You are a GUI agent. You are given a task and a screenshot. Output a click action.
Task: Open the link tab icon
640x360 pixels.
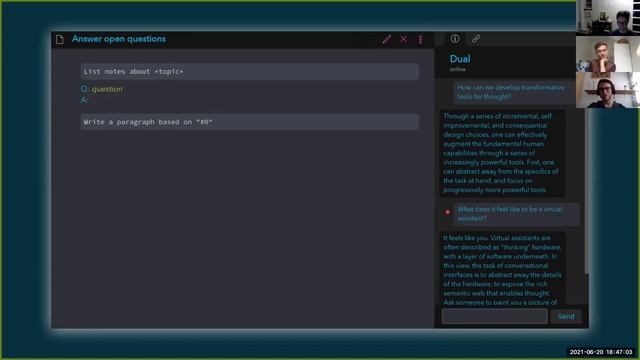476,39
